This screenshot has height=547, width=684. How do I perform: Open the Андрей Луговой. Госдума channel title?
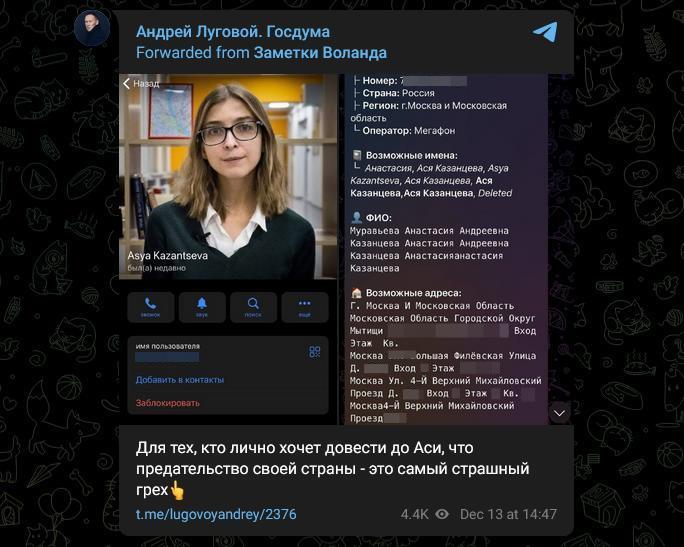(x=233, y=32)
